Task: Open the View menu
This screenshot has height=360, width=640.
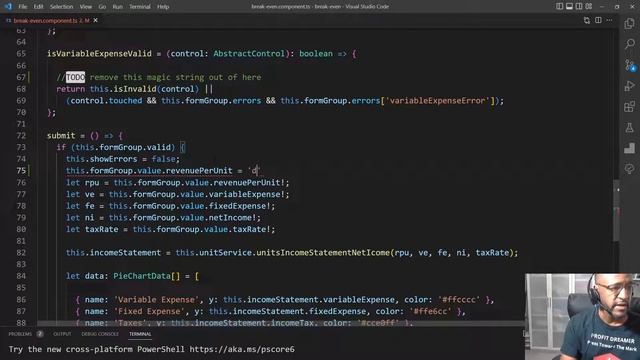Action: 86,7
